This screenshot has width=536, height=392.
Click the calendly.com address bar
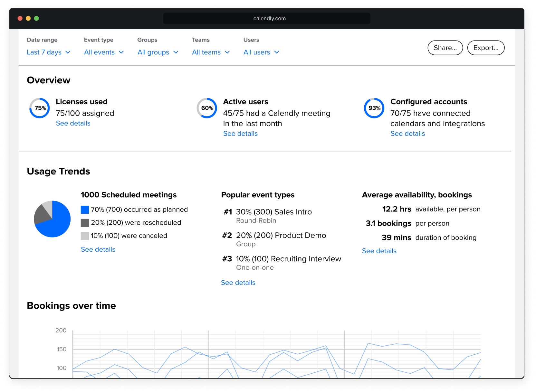[267, 18]
